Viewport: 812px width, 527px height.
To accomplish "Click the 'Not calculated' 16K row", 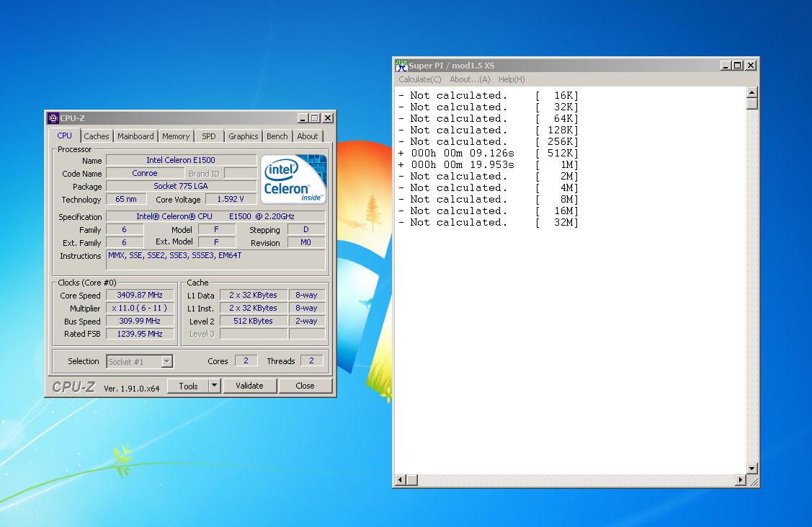I will click(x=488, y=95).
